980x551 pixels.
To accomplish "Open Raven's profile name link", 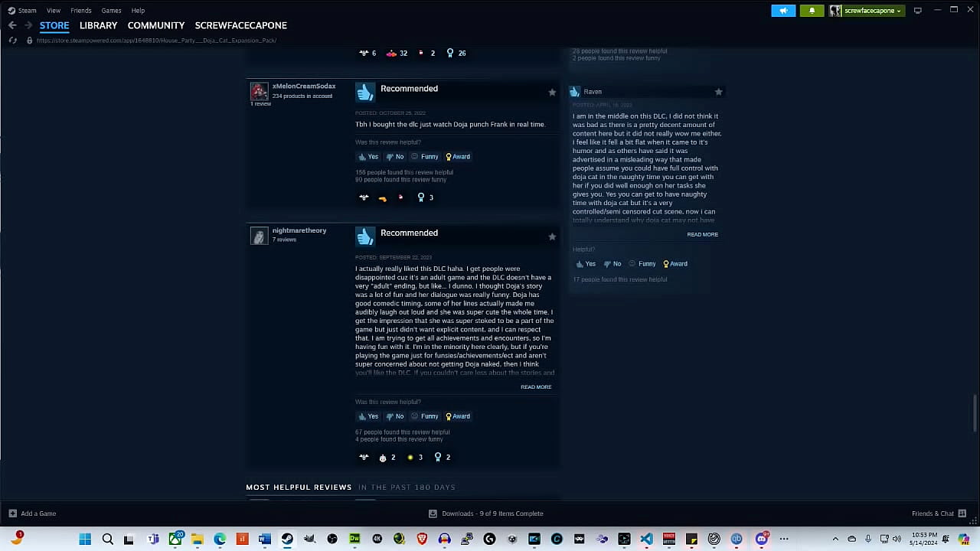I will coord(593,92).
